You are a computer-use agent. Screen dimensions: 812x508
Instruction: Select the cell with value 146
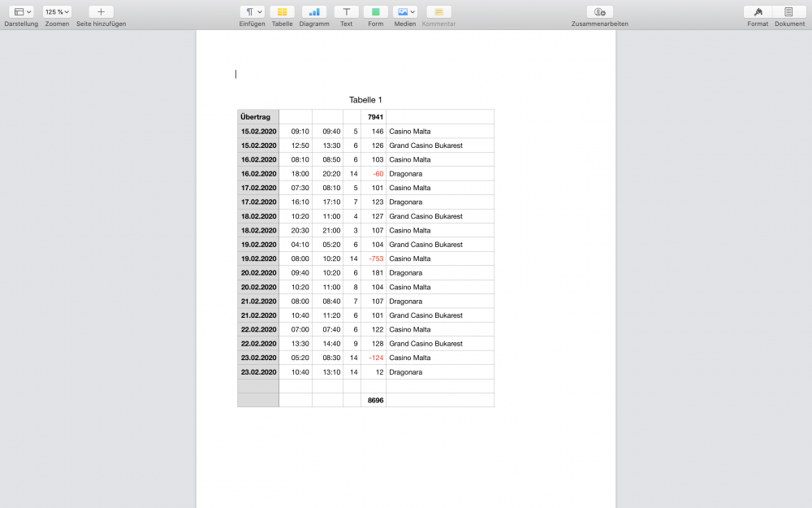[374, 131]
